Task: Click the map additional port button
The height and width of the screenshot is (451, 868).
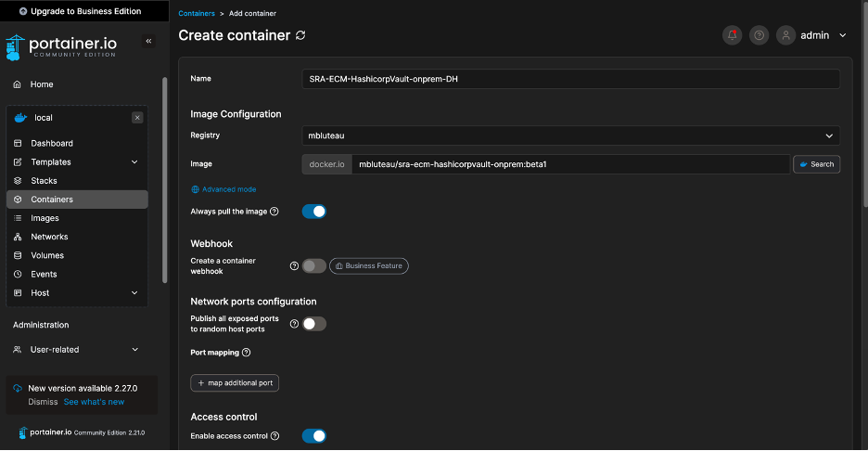Action: (235, 383)
